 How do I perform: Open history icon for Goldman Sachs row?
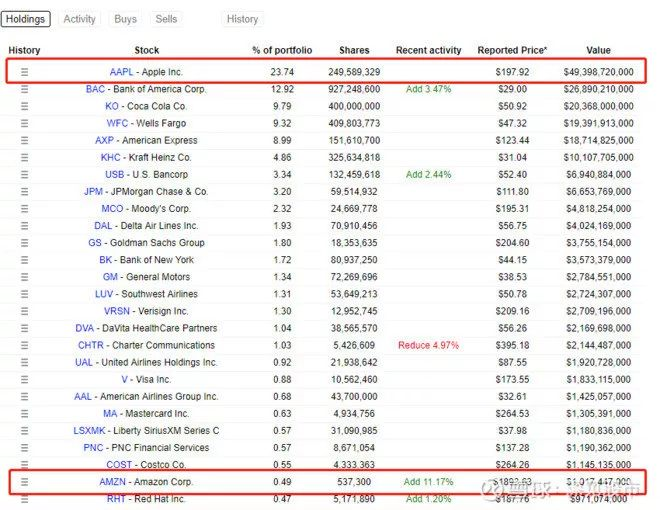click(x=24, y=243)
